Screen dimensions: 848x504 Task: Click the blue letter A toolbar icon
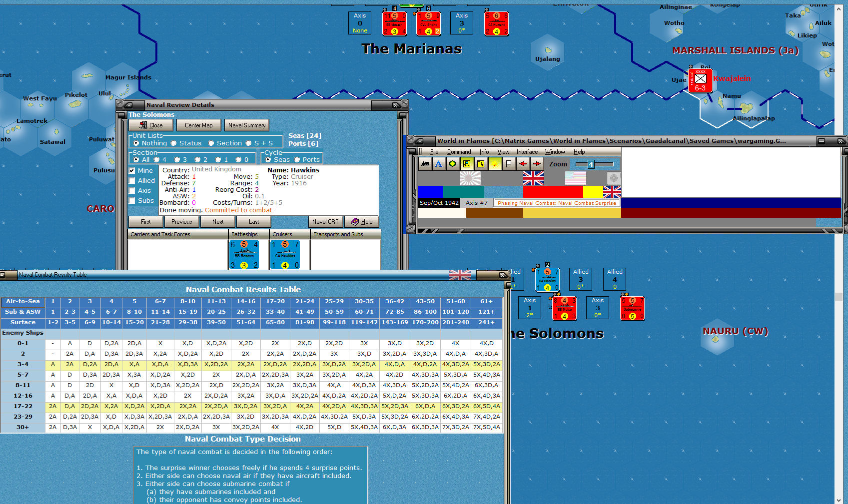pos(438,164)
